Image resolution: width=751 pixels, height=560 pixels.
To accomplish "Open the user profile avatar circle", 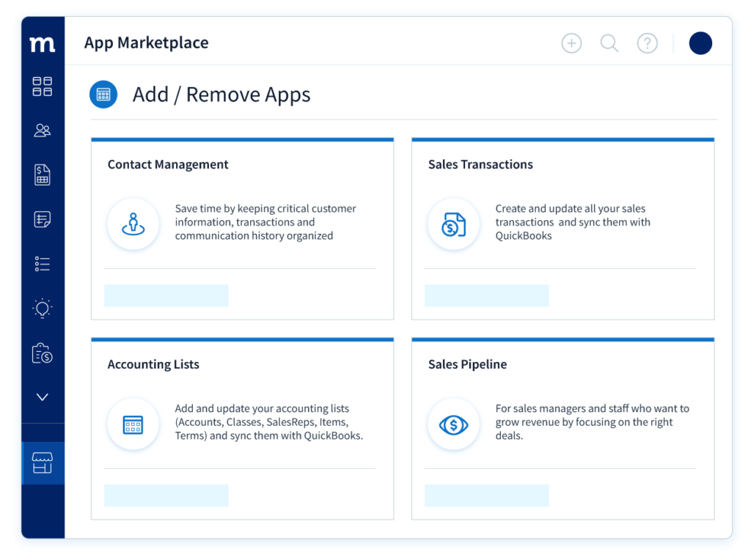I will (x=700, y=43).
